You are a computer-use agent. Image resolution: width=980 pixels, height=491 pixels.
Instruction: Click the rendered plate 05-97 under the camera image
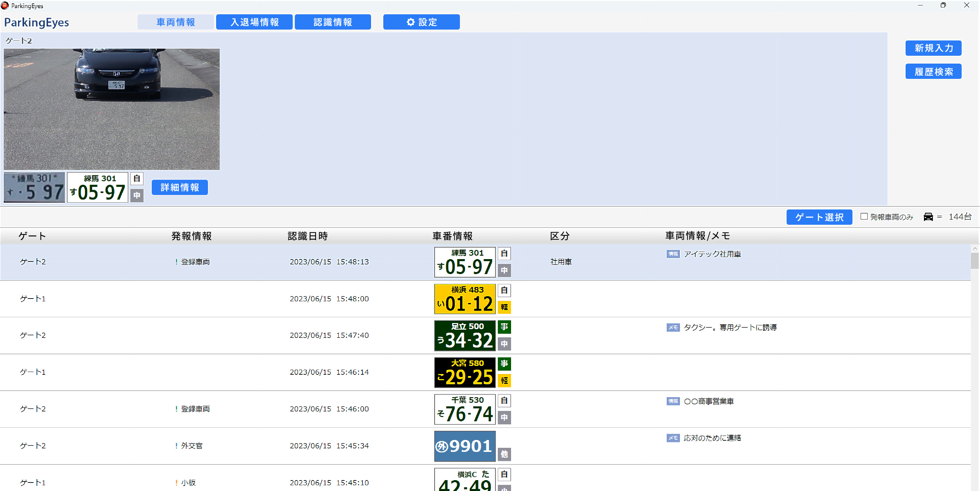pyautogui.click(x=98, y=187)
